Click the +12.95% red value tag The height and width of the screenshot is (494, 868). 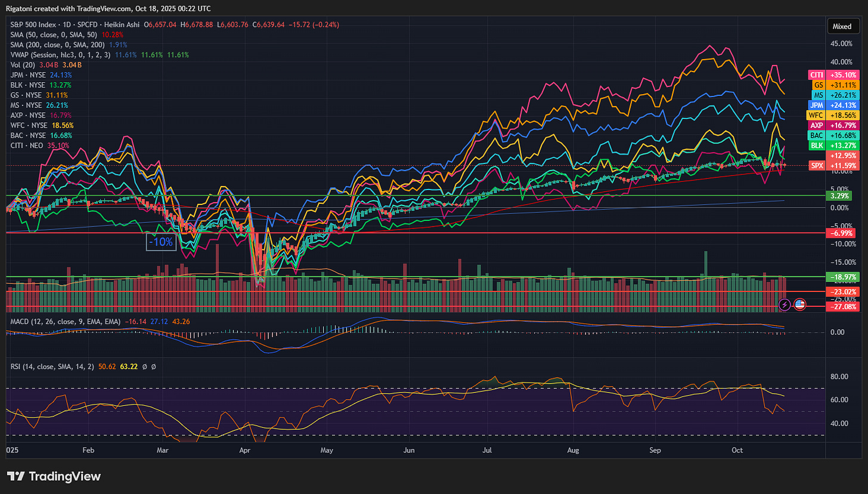(841, 156)
